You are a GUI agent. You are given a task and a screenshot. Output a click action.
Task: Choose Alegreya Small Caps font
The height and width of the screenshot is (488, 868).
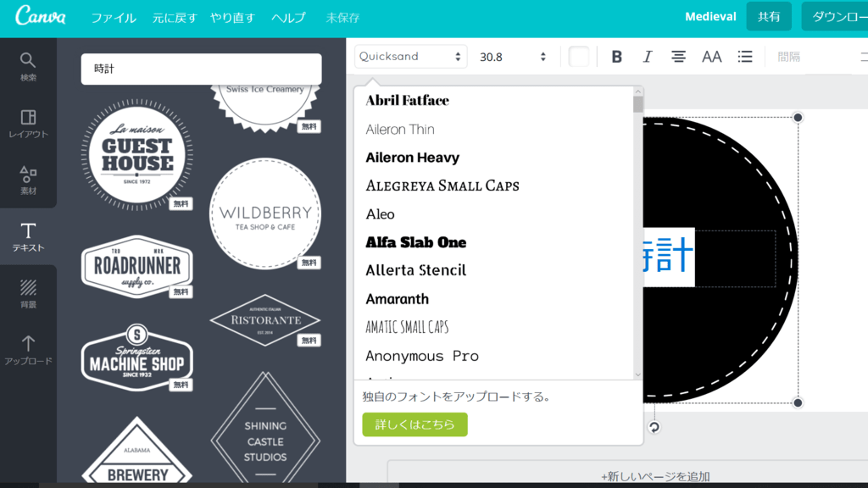click(442, 186)
